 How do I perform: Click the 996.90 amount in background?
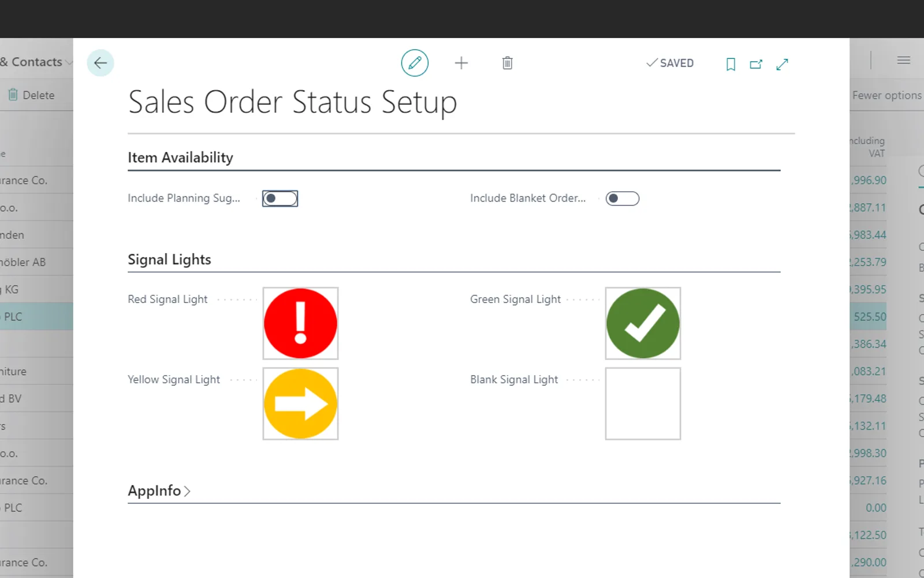pyautogui.click(x=868, y=180)
